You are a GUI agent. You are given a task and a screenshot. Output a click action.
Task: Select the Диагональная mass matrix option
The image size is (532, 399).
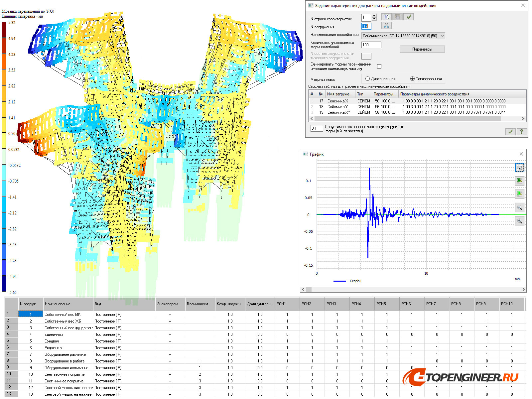pos(367,79)
